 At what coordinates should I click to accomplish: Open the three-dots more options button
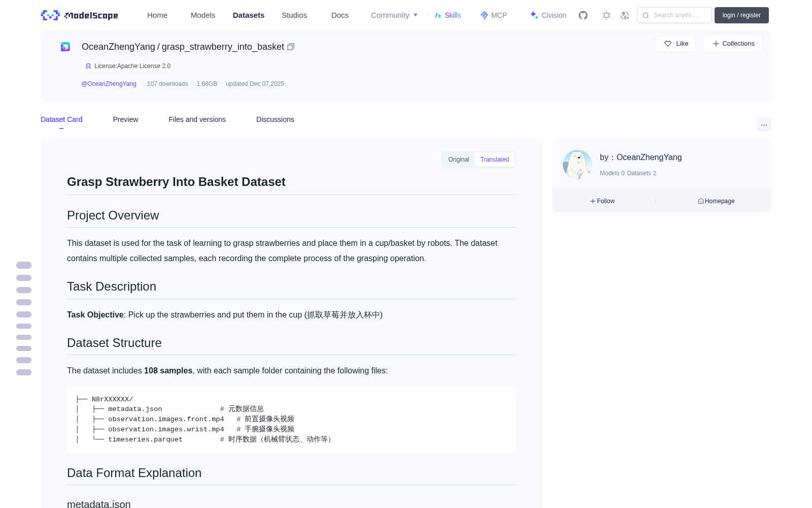(x=764, y=124)
